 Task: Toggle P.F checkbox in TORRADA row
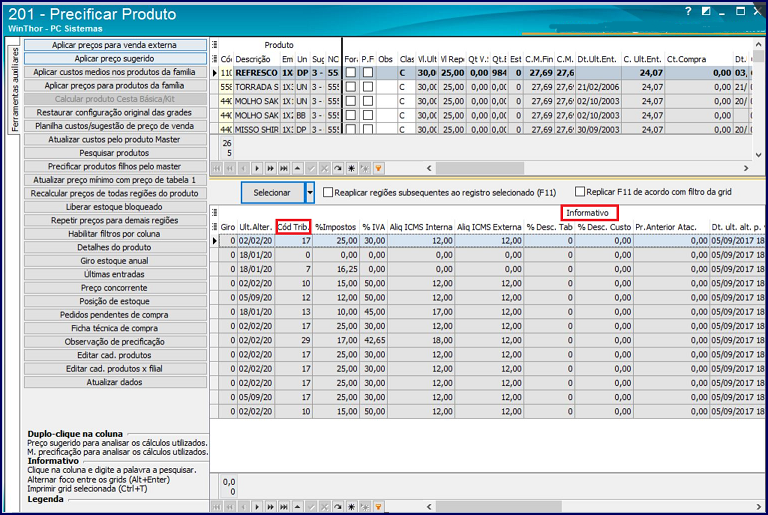point(368,87)
